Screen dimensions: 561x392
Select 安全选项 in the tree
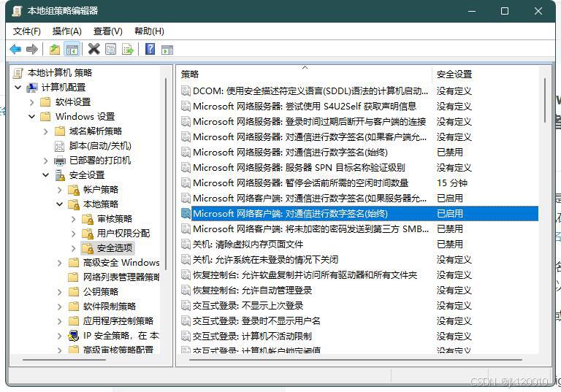coord(115,248)
